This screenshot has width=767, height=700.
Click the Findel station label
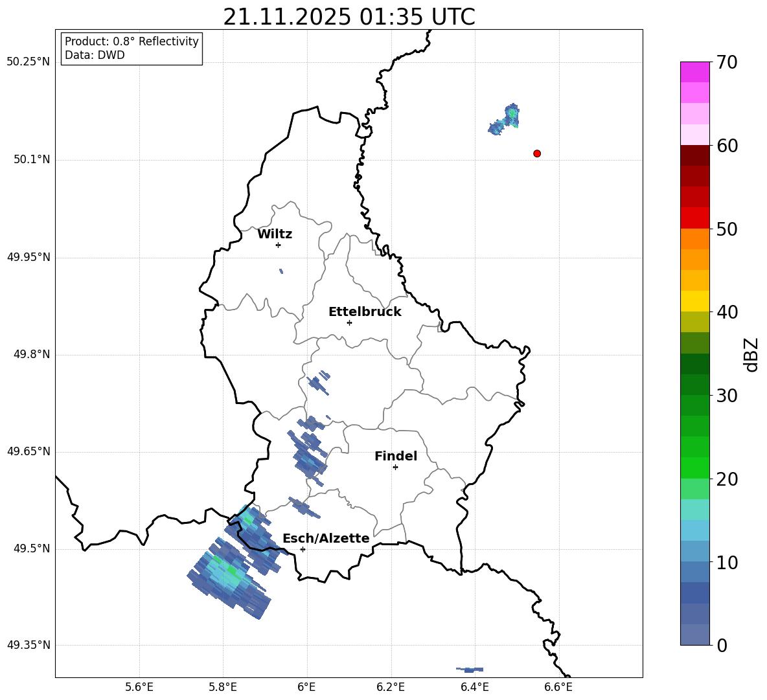click(x=396, y=456)
